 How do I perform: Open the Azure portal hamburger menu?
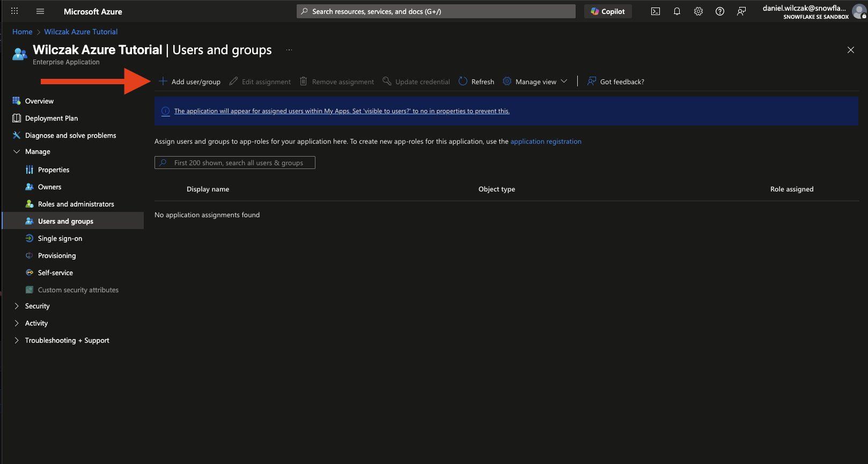point(40,11)
